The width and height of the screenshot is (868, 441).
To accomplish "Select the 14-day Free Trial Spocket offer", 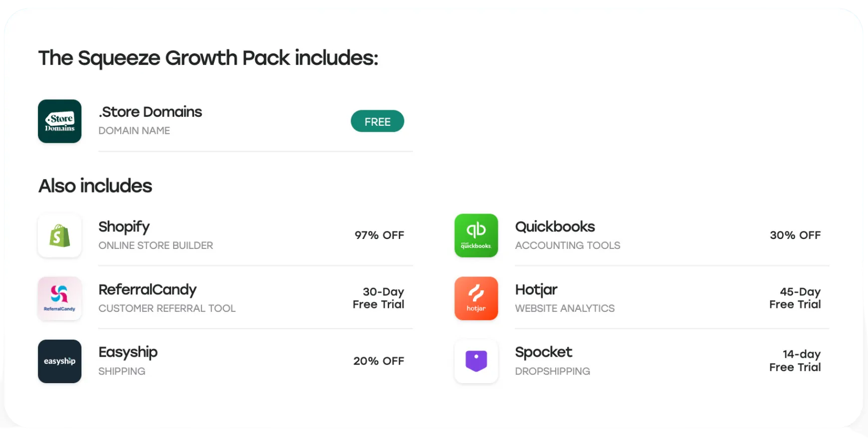I will click(x=795, y=361).
